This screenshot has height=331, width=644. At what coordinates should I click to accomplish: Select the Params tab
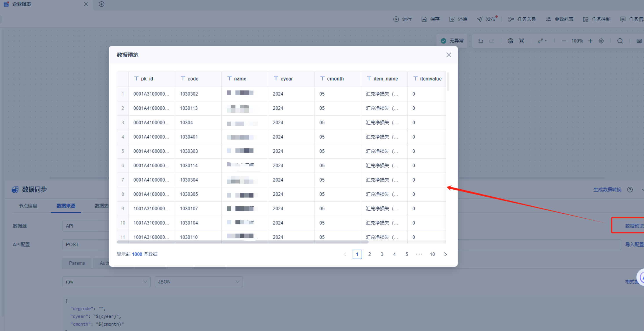(x=77, y=263)
